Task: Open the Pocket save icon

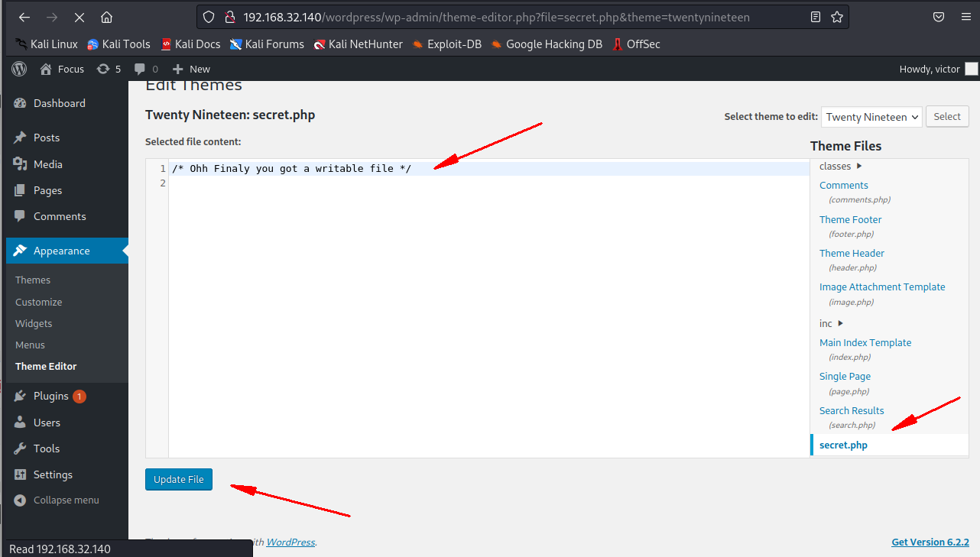Action: pos(938,17)
